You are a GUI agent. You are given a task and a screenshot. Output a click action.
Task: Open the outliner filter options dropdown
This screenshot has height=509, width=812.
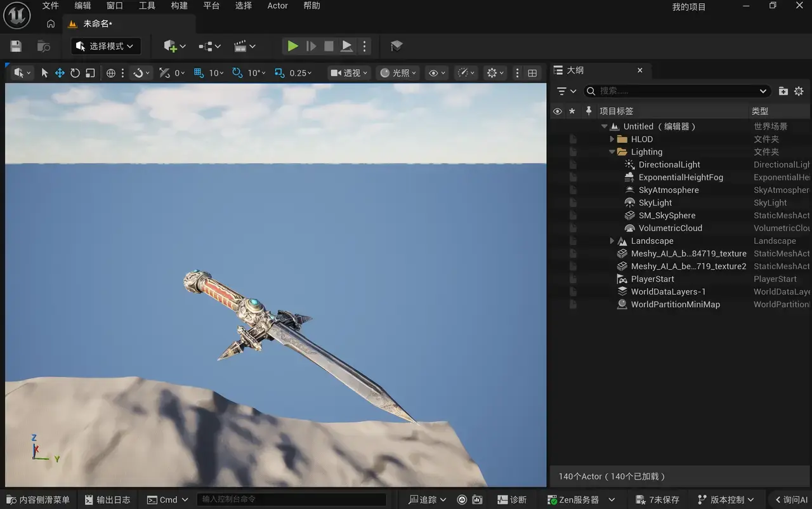pyautogui.click(x=566, y=91)
